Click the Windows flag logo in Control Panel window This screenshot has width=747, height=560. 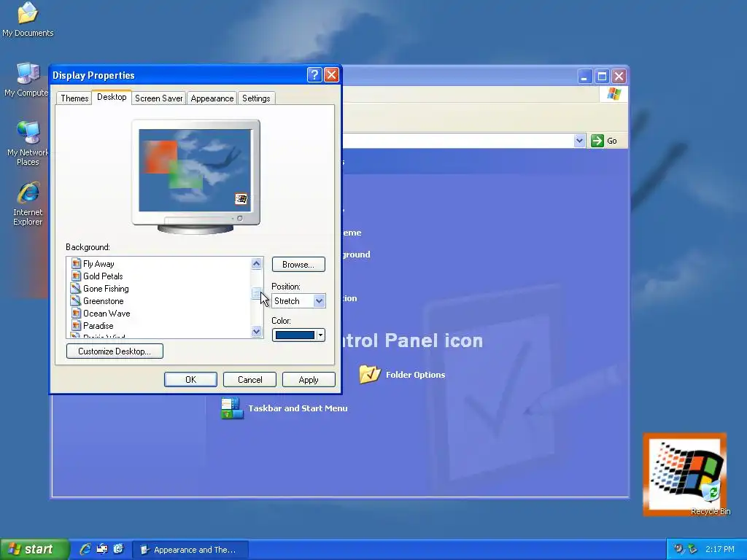[614, 94]
